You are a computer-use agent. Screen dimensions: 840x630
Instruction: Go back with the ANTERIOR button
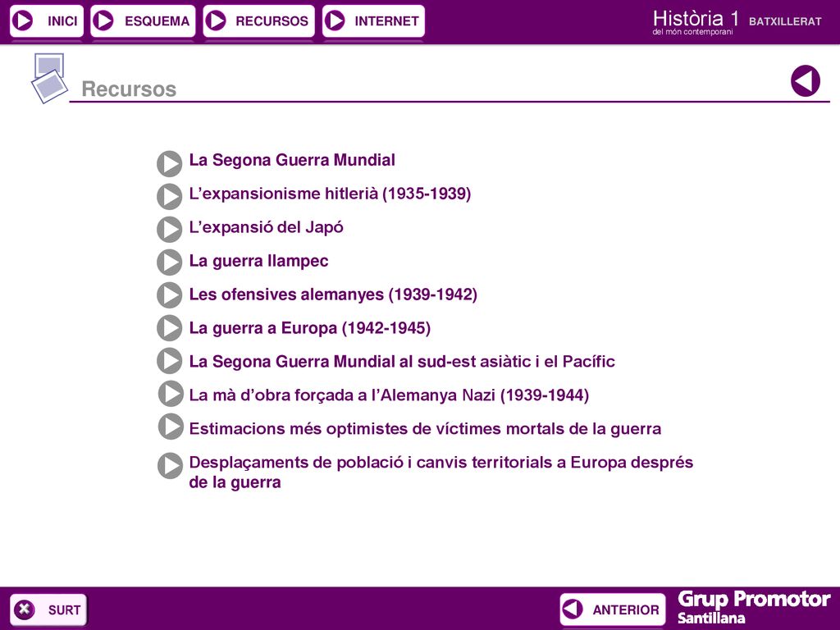(x=613, y=609)
